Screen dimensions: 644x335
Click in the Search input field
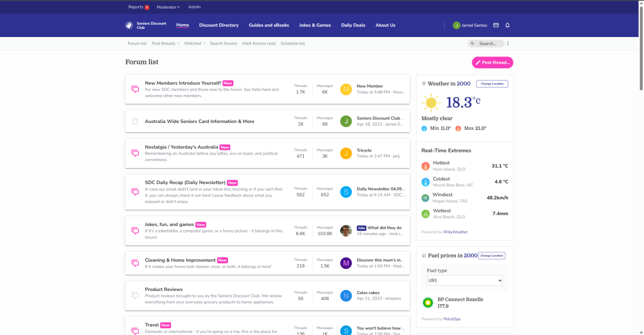(490, 43)
